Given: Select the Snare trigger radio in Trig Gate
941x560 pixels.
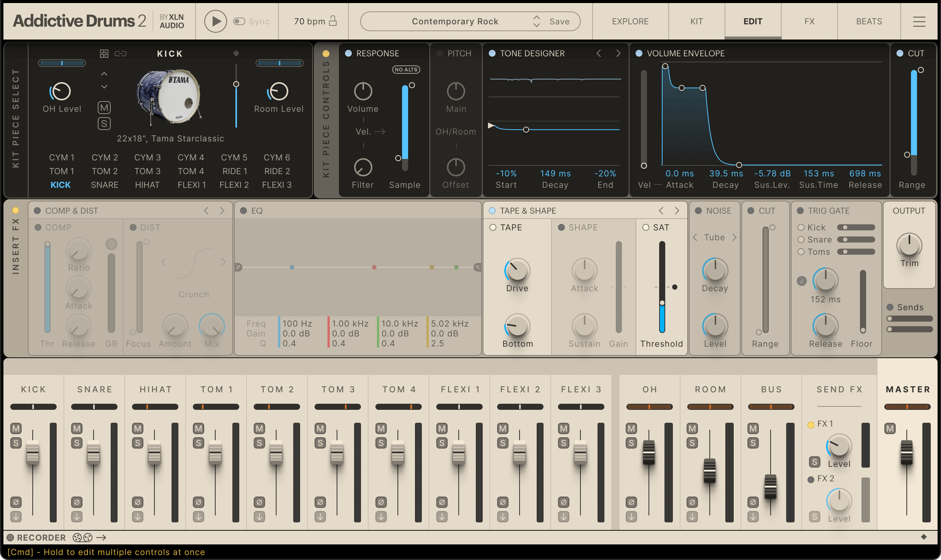Looking at the screenshot, I should pos(801,240).
